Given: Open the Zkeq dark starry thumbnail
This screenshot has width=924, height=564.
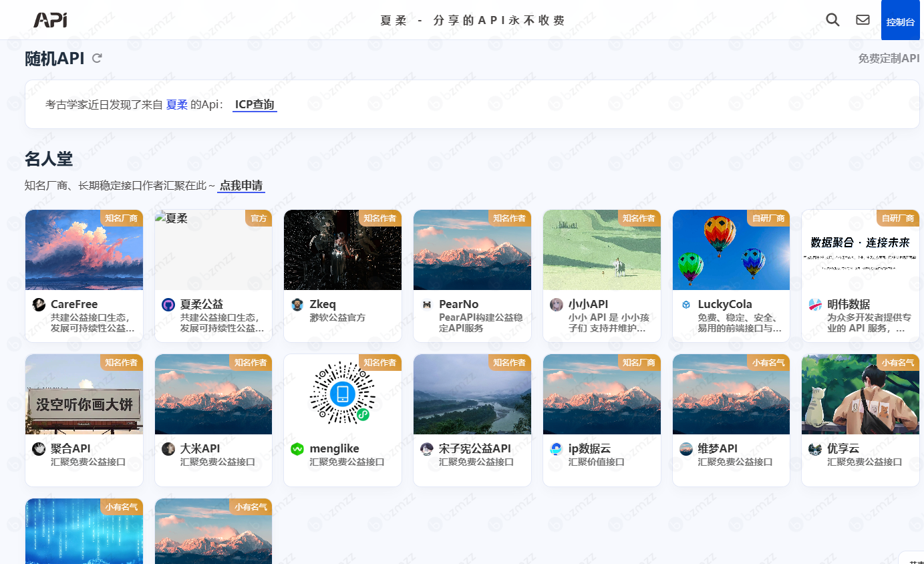Looking at the screenshot, I should tap(343, 250).
